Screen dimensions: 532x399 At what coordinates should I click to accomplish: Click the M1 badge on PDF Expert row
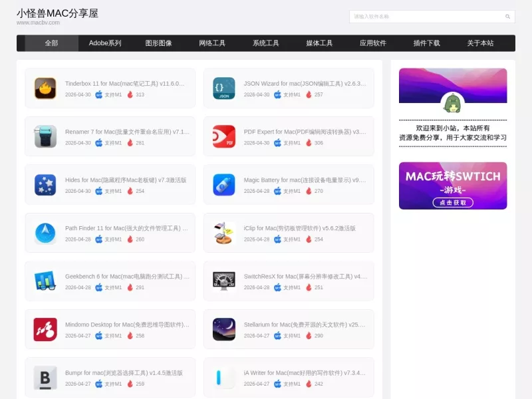click(277, 143)
